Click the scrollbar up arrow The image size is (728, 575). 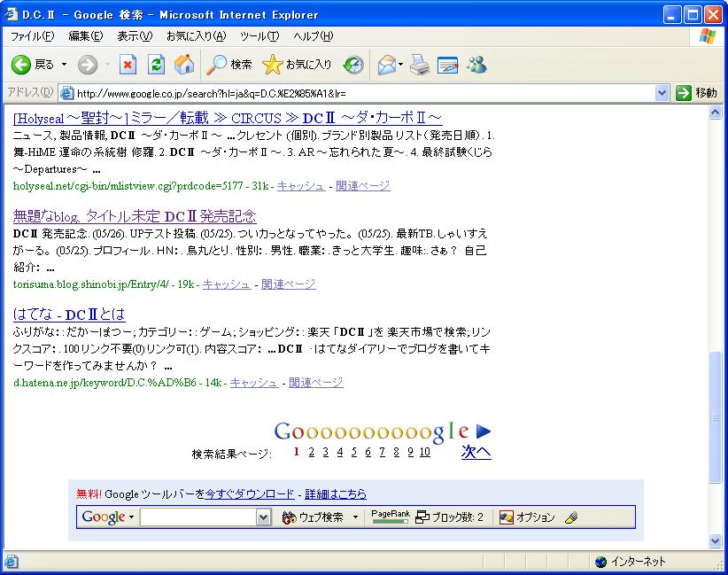click(716, 112)
